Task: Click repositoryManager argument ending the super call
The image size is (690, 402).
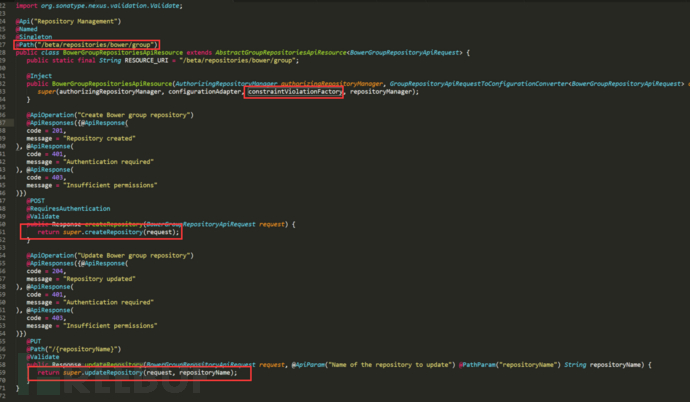Action: pos(381,91)
